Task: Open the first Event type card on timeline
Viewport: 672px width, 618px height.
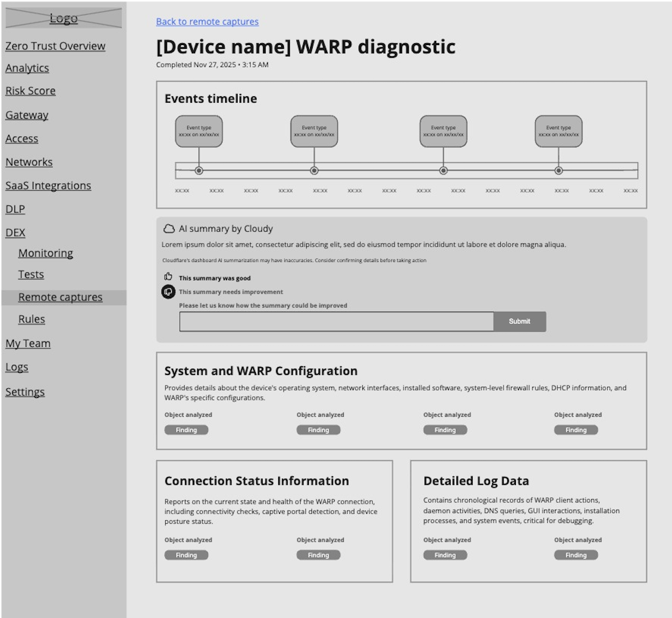Action: coord(199,131)
